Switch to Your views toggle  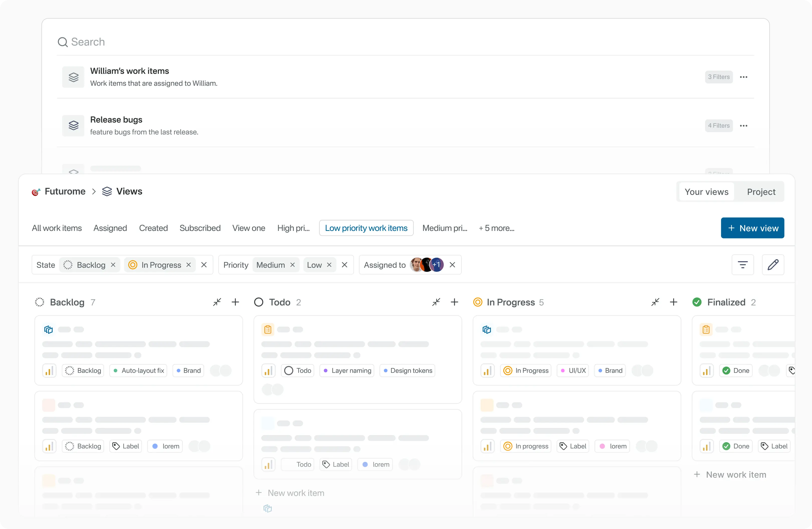pos(706,192)
